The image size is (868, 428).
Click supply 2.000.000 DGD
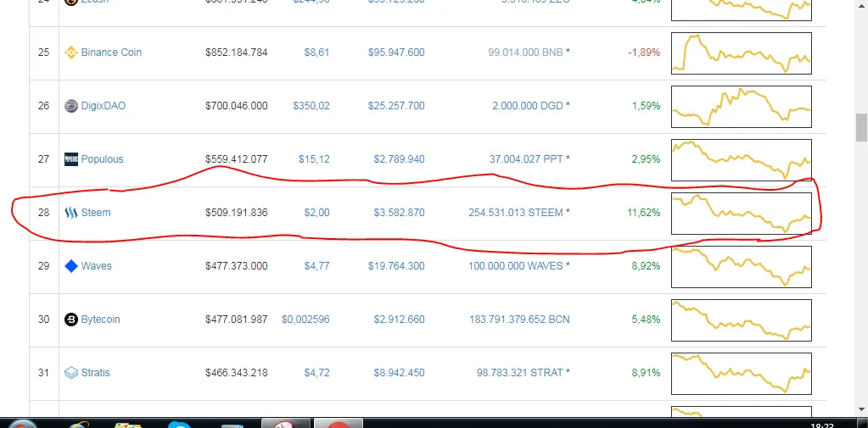(x=528, y=106)
